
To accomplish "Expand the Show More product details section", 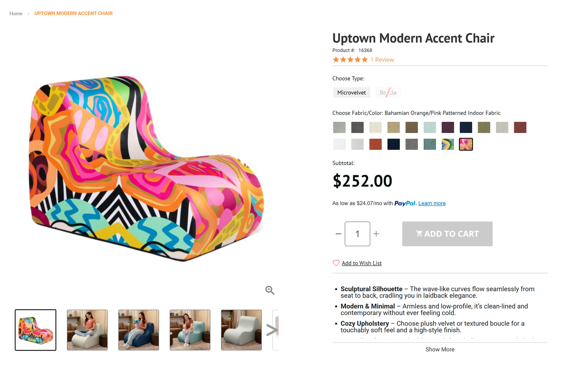I will (x=440, y=349).
